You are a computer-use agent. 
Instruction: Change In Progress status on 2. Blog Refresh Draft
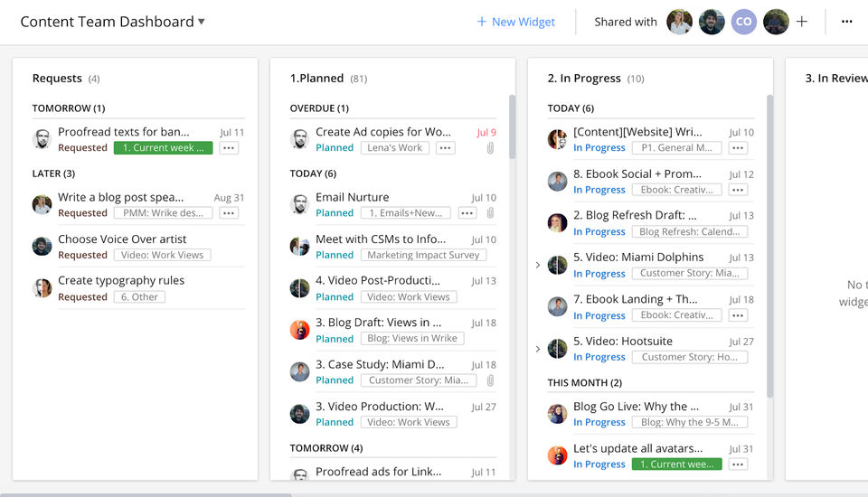coord(599,232)
